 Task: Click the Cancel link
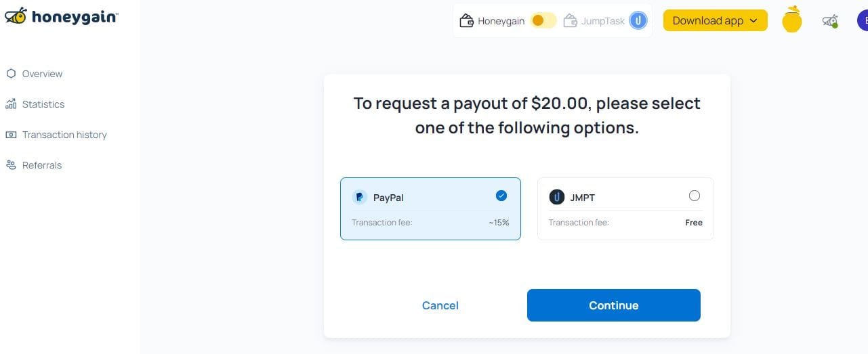440,305
